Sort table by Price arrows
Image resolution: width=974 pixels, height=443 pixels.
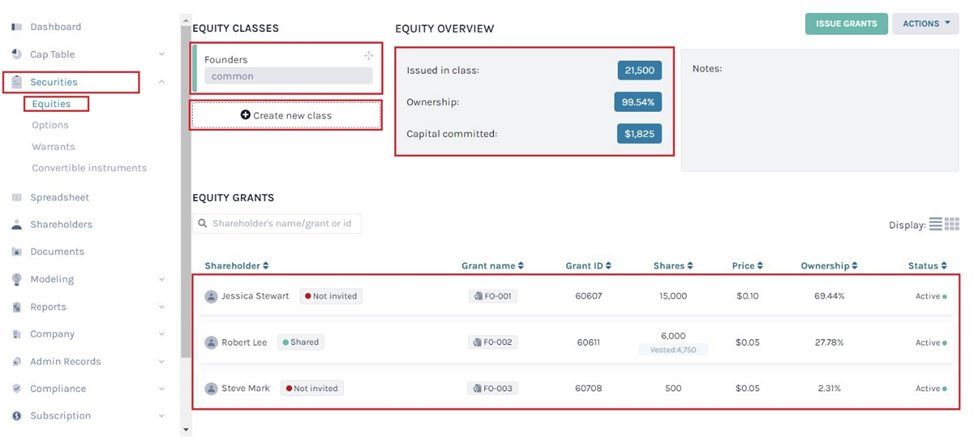(760, 266)
